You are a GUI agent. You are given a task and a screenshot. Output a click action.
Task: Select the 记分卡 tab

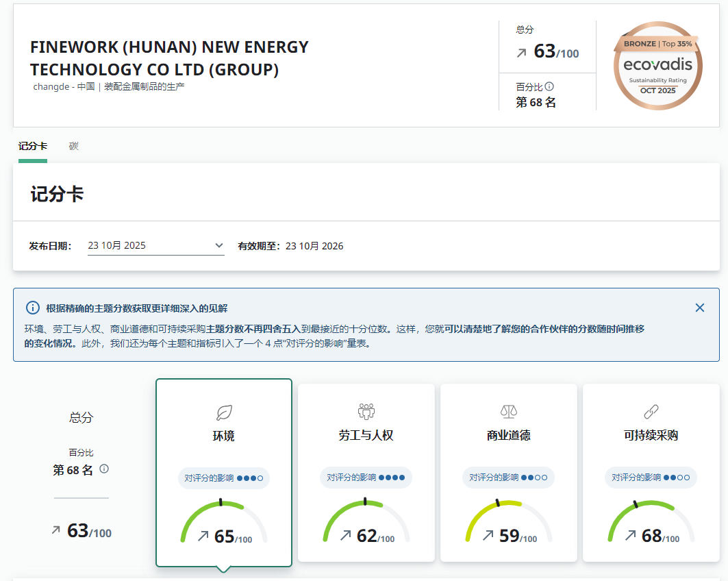pyautogui.click(x=33, y=146)
